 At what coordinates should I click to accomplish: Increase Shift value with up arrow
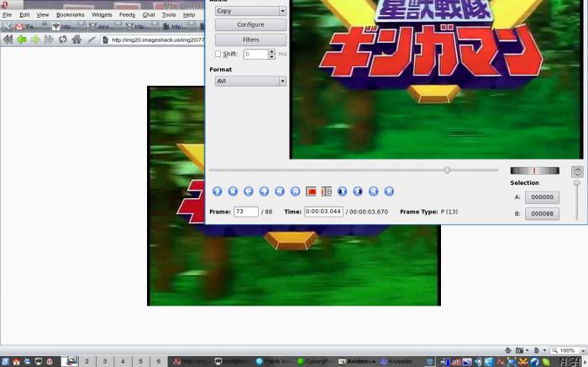click(x=272, y=52)
